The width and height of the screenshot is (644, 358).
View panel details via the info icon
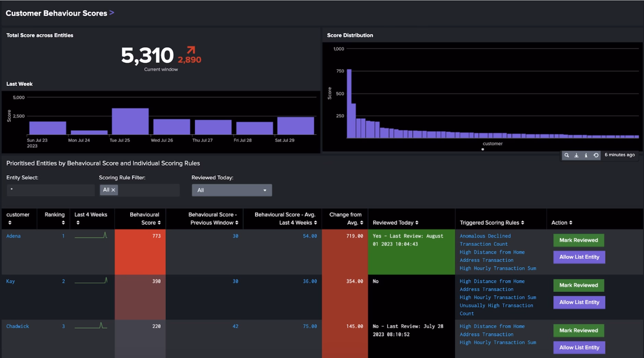click(x=586, y=155)
